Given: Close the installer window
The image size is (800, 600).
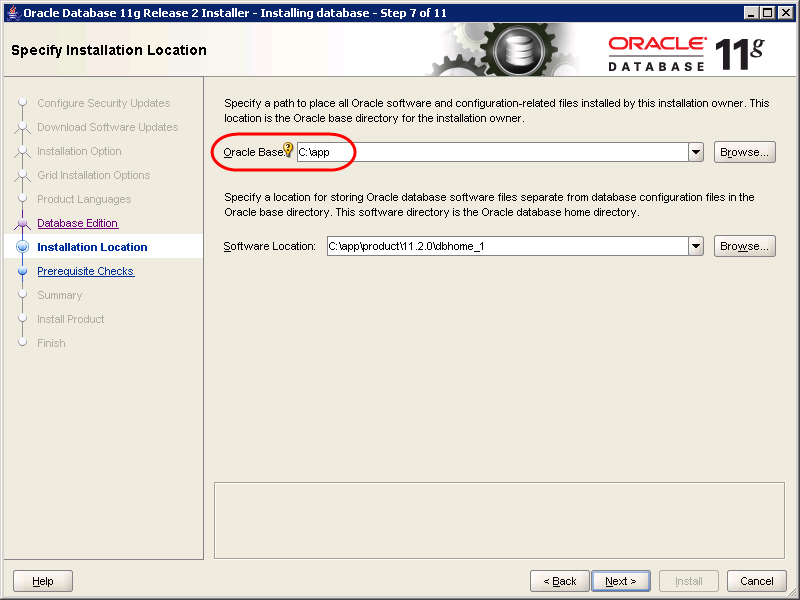Looking at the screenshot, I should (786, 13).
